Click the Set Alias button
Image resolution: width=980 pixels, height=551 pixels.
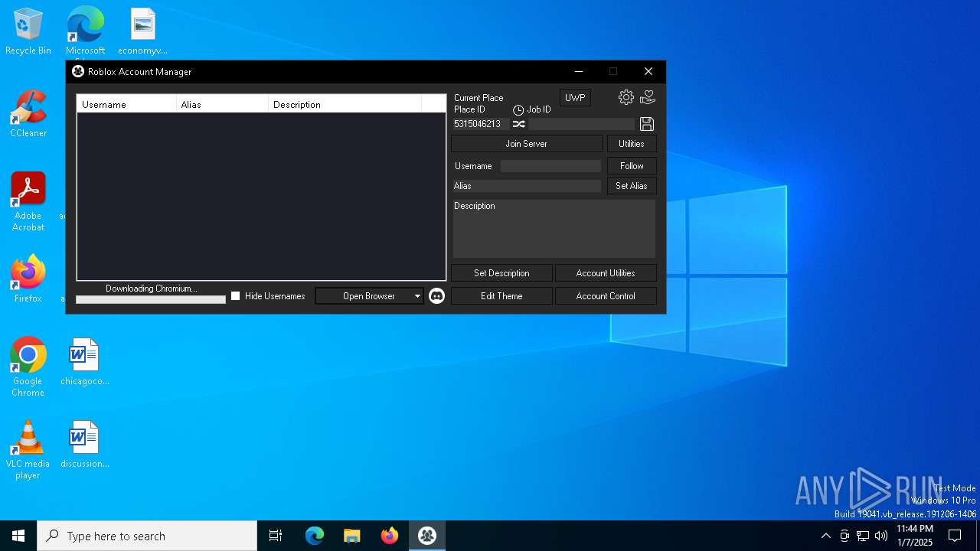[x=632, y=186]
